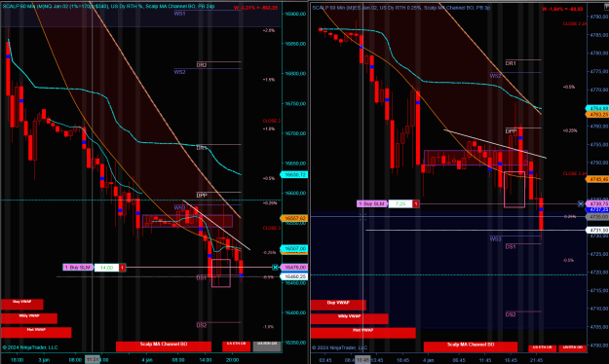Toggle Day VWAP on the ES chart
Image resolution: width=609 pixels, height=364 pixels.
(x=338, y=305)
